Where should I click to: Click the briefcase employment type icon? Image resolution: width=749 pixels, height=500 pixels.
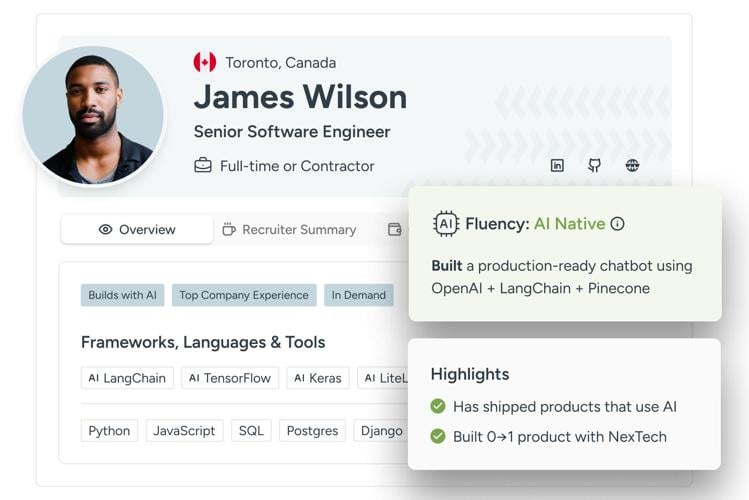pos(203,166)
